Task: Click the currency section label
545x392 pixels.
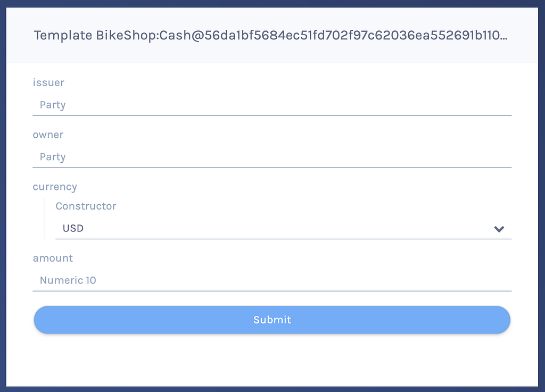Action: click(55, 187)
